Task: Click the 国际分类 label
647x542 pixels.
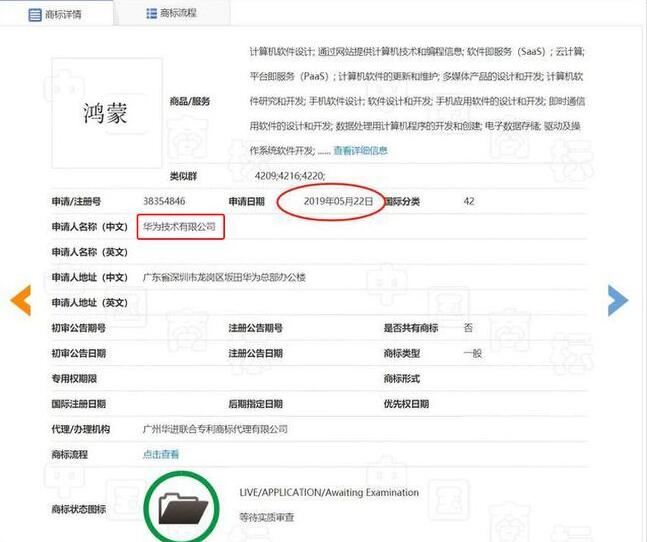Action: [x=402, y=202]
